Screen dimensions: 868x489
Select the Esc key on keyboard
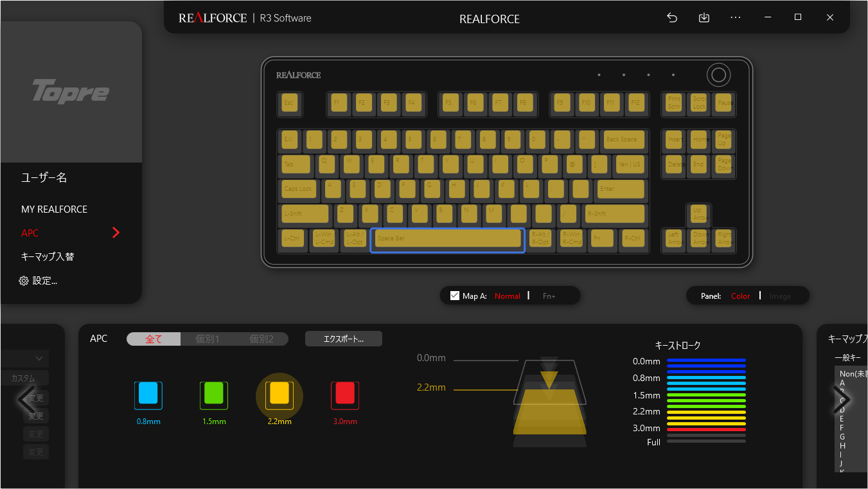[290, 103]
